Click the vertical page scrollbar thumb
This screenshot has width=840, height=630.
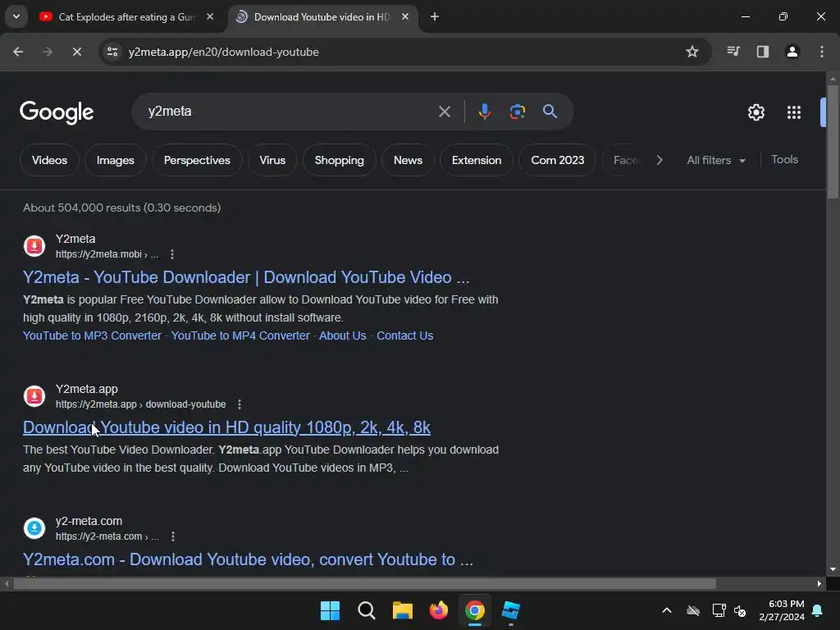[833, 142]
